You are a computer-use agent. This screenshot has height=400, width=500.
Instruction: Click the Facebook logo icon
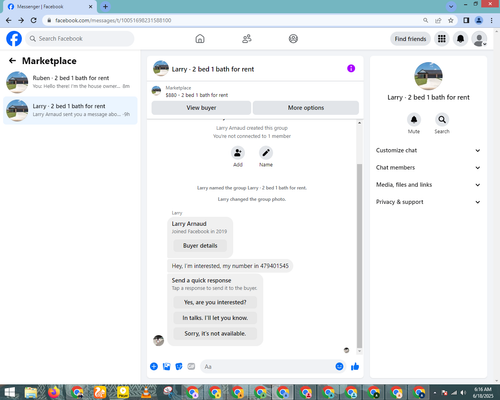tap(14, 39)
